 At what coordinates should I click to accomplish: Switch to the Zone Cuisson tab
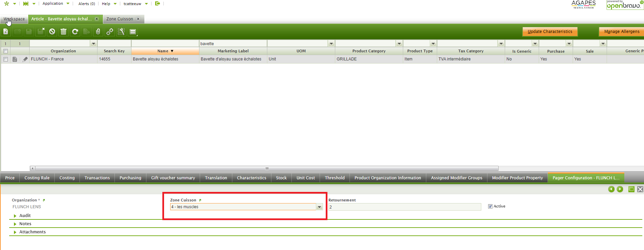pos(120,19)
